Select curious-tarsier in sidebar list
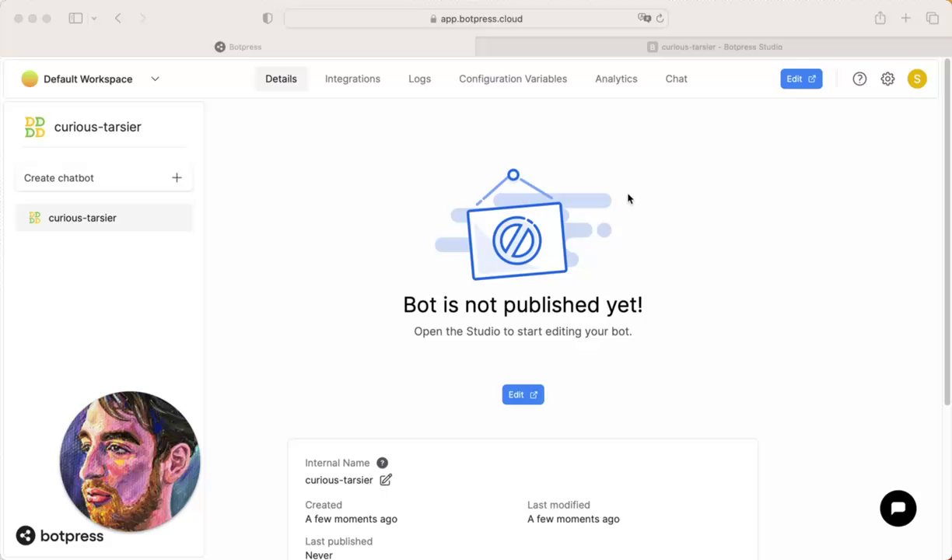Viewport: 952px width, 560px height. coord(103,218)
